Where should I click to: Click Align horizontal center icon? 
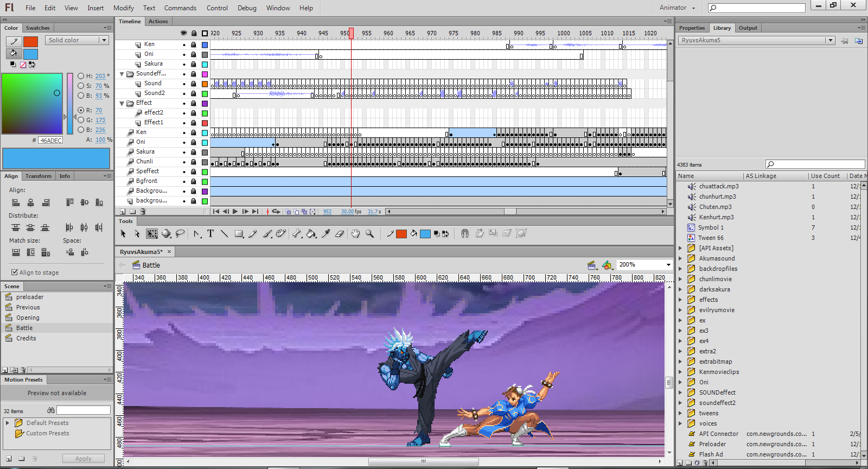tap(30, 202)
